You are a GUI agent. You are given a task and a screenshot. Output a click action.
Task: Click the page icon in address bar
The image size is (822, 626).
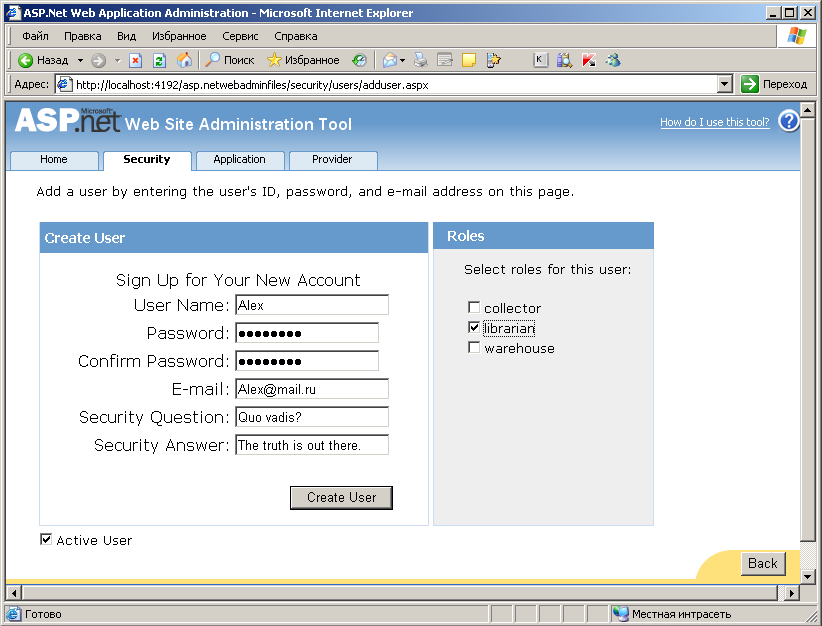click(64, 84)
